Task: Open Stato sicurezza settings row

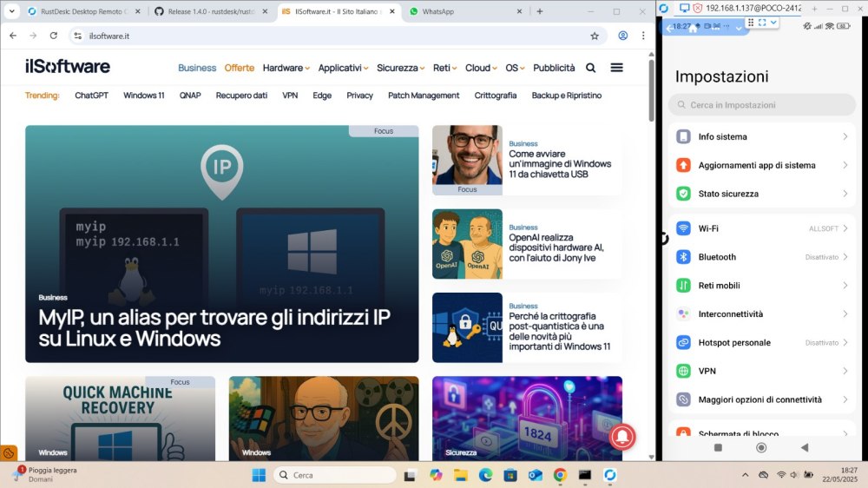Action: click(762, 194)
